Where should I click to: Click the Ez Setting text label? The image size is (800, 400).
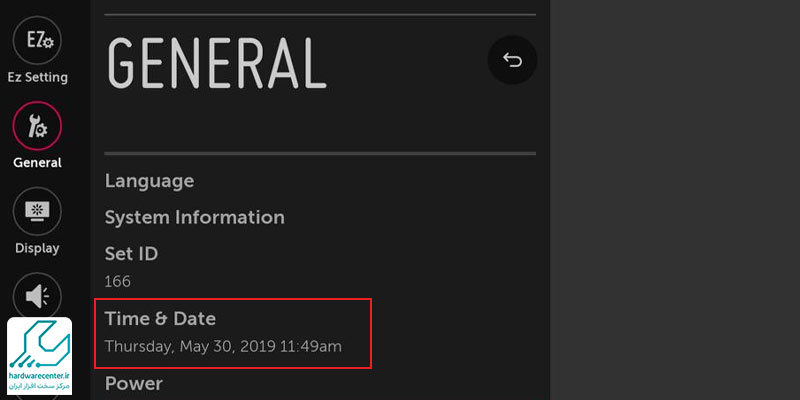(x=37, y=78)
